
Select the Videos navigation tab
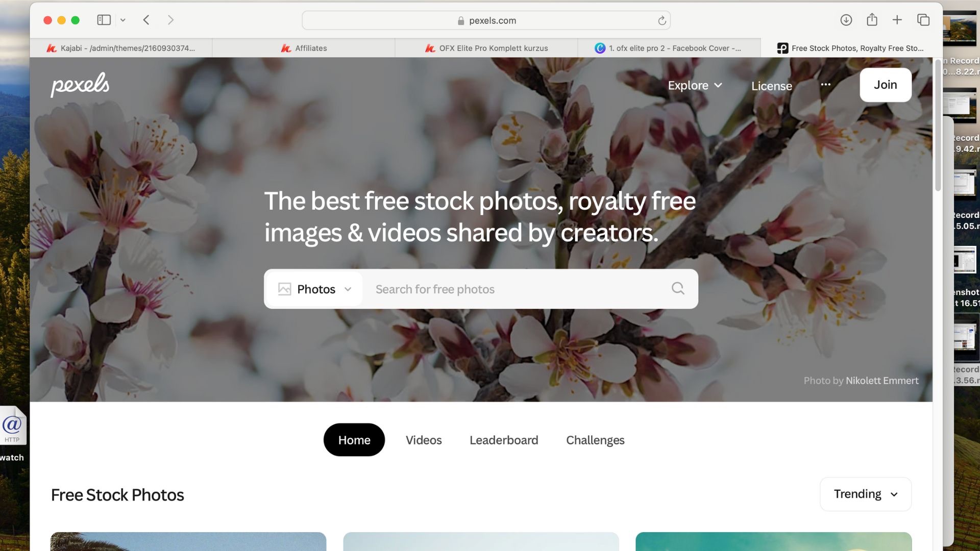[x=424, y=440]
